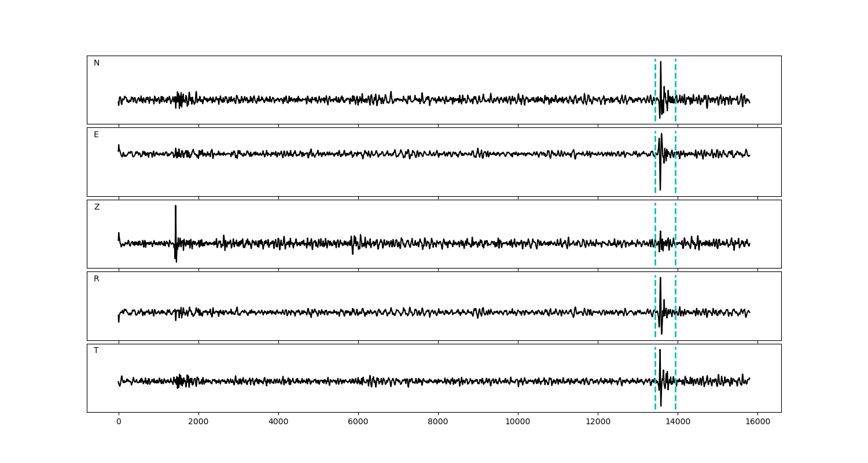Click right dashed cyan line in N panel

tap(675, 81)
